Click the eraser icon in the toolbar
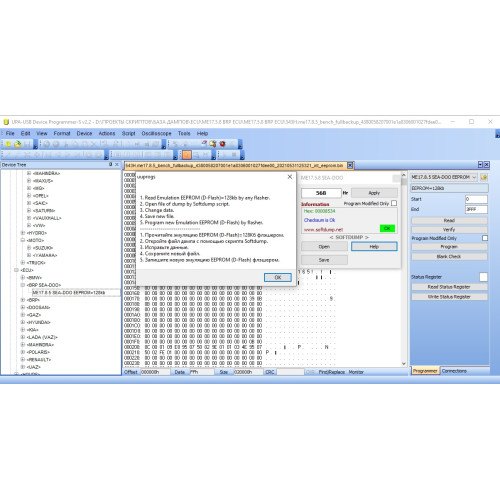 [204, 144]
